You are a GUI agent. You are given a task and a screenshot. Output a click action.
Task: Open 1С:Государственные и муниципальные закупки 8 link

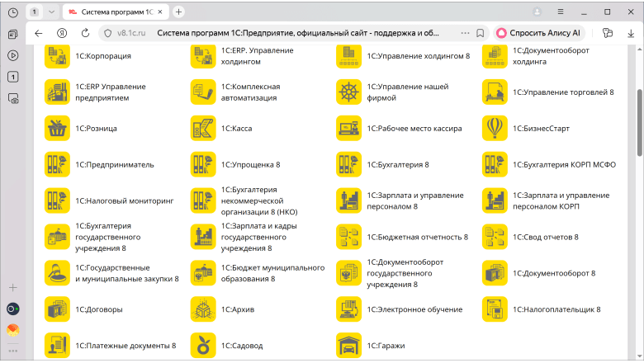click(127, 273)
